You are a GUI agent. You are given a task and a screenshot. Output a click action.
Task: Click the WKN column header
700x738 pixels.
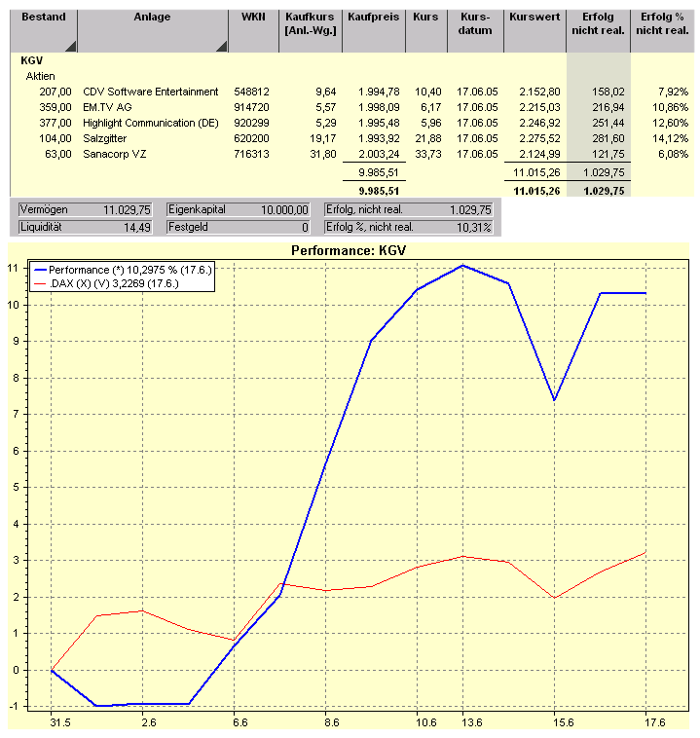pos(254,31)
